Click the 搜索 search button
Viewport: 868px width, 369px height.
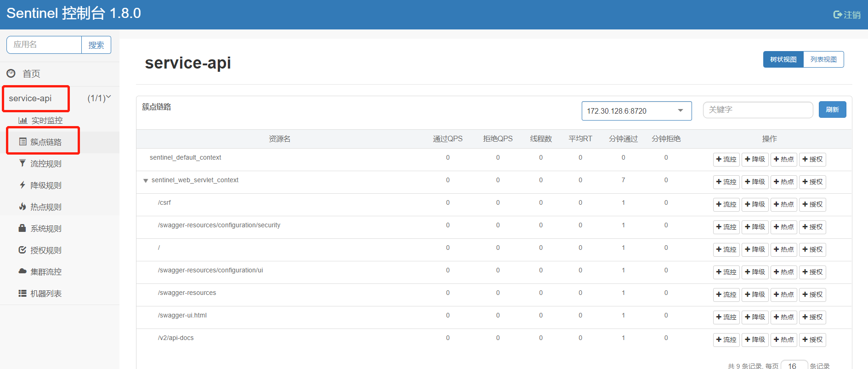point(96,45)
